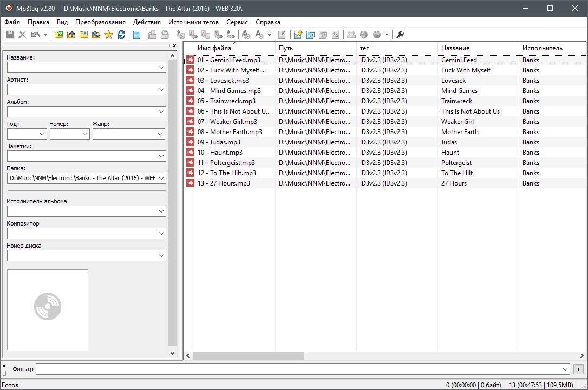Click the Text file - Tag convert icon
This screenshot has height=390, width=588.
(218, 35)
